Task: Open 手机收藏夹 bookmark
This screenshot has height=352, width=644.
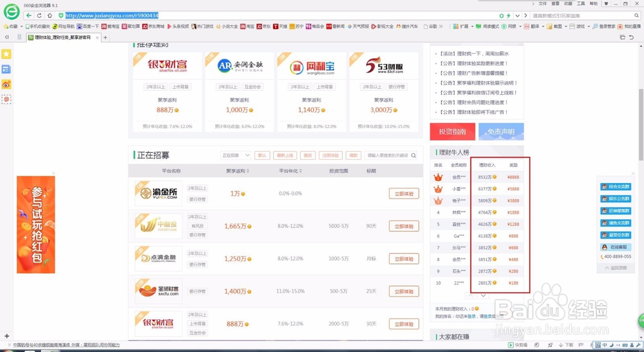Action: (37, 26)
